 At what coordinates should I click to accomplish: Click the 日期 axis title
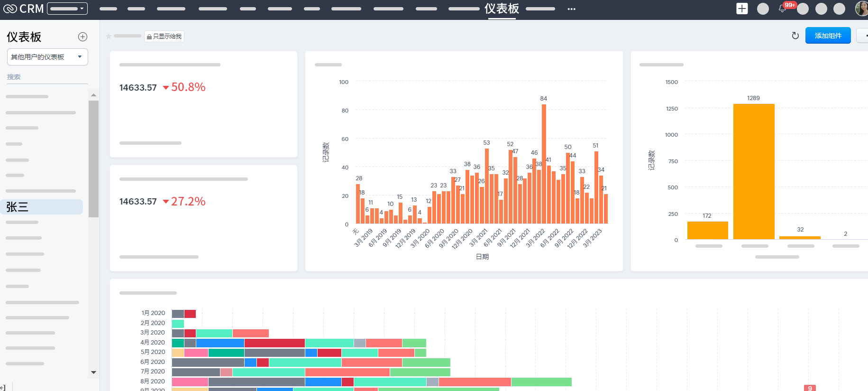(482, 257)
